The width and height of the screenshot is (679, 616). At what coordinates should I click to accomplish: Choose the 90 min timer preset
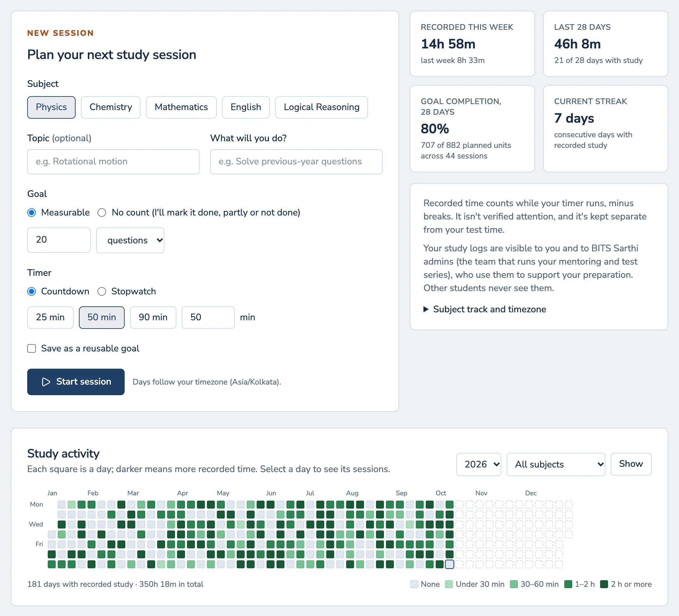pyautogui.click(x=153, y=317)
